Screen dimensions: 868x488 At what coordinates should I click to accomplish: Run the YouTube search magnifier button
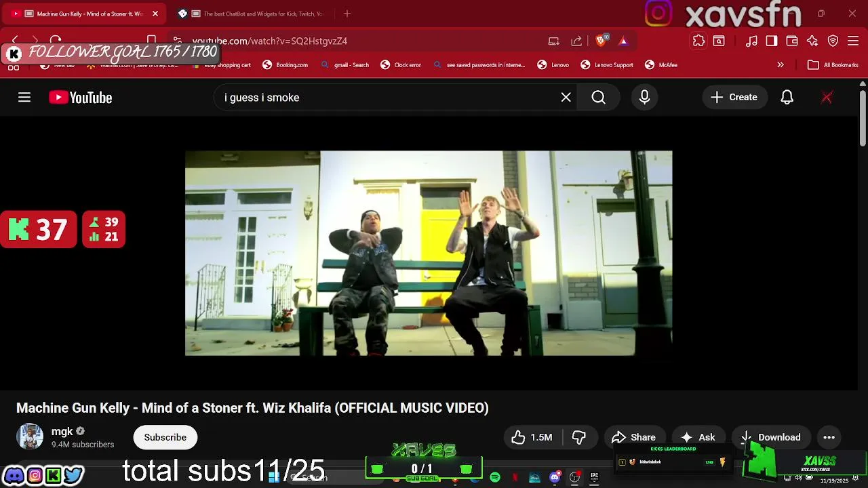pyautogui.click(x=598, y=98)
